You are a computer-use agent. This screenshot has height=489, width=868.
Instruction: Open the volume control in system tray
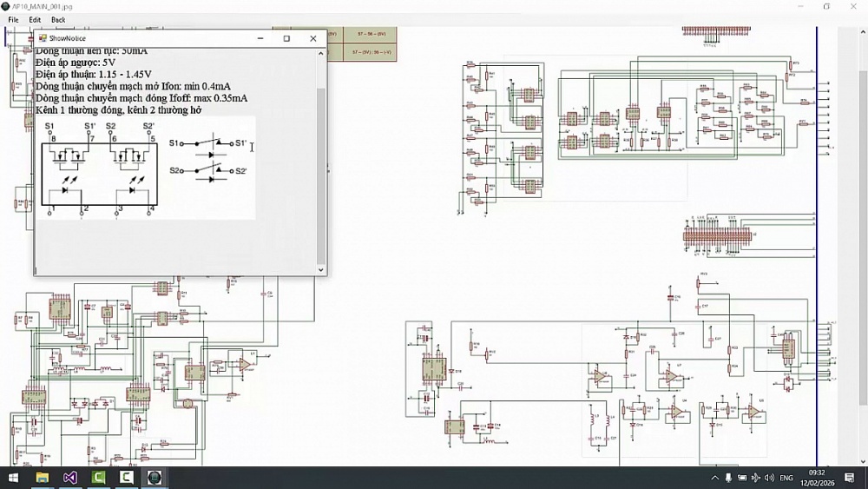pyautogui.click(x=769, y=478)
